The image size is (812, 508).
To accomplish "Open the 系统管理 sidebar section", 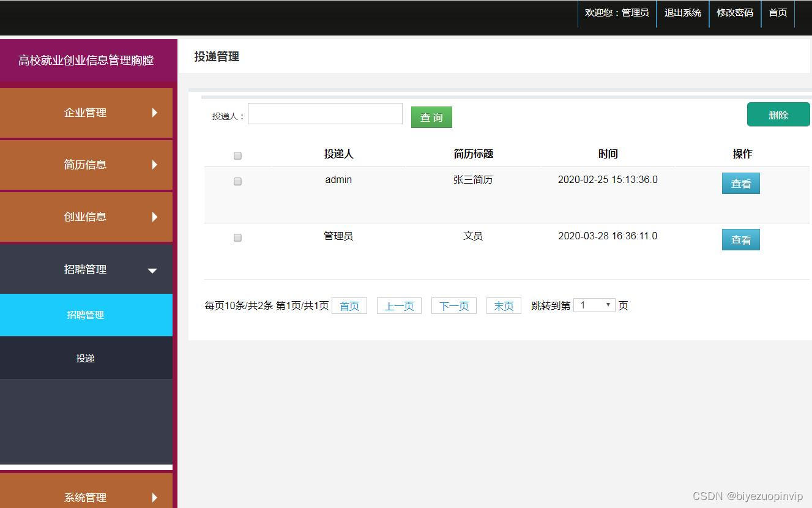I will (x=86, y=497).
